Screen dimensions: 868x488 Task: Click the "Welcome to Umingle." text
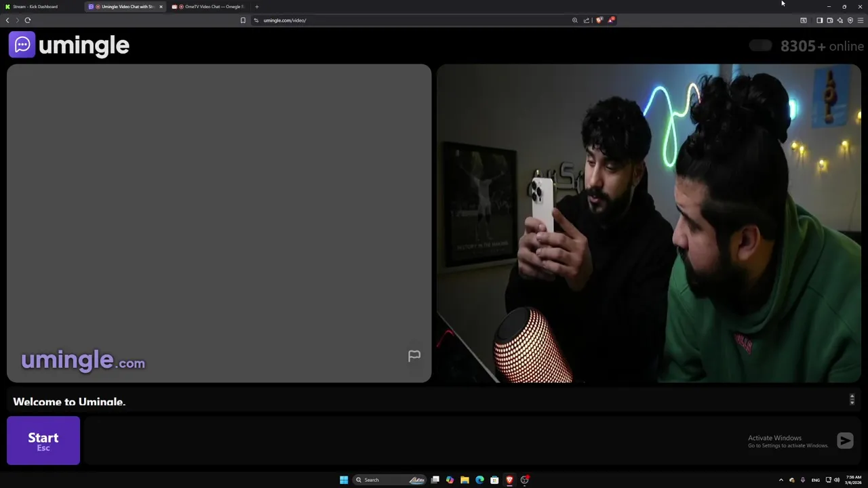tap(69, 402)
